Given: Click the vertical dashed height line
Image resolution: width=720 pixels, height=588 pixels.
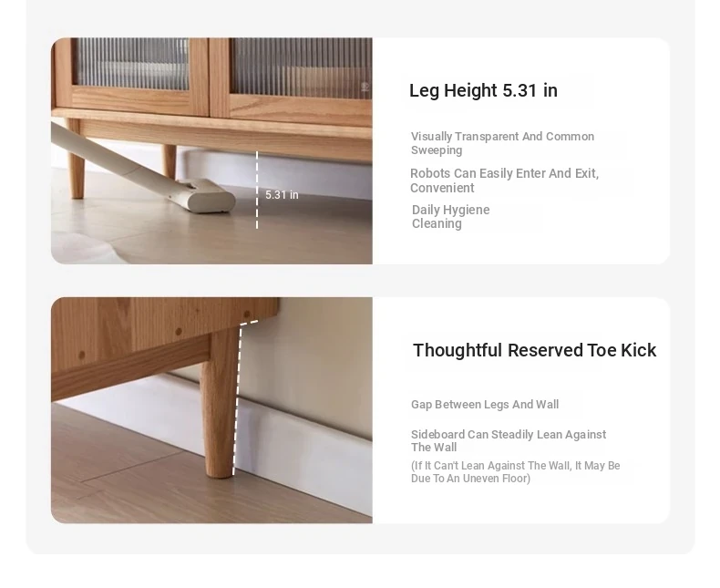Looking at the screenshot, I should (257, 190).
